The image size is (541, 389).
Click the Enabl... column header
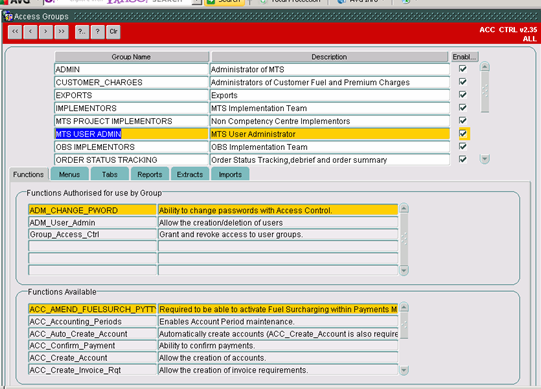click(465, 57)
